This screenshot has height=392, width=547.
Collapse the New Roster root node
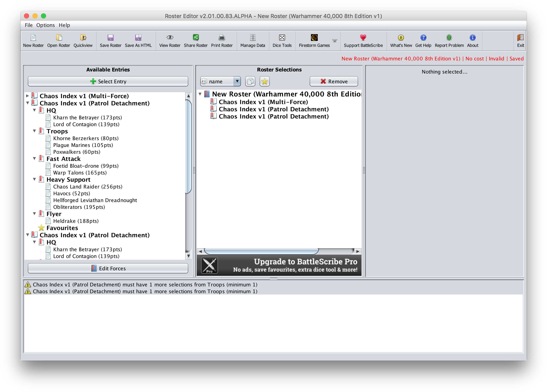(200, 94)
